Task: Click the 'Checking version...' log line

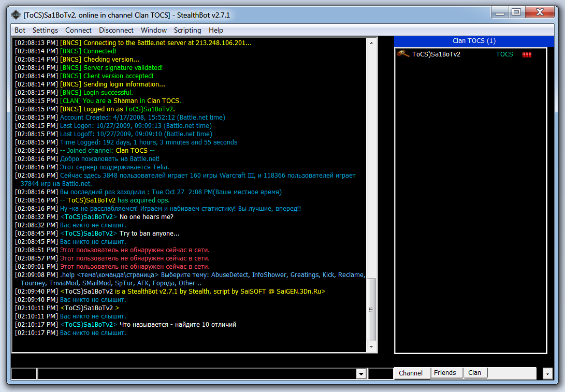Action: [77, 60]
